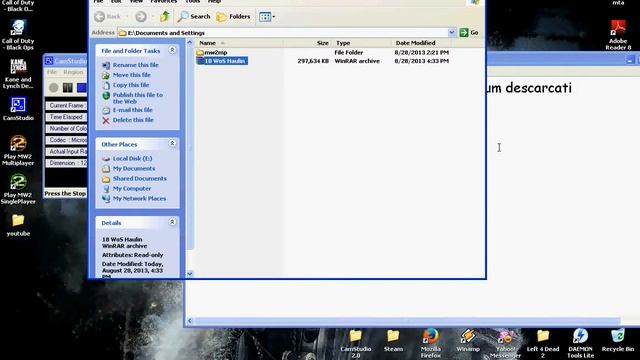Sort by the Name column header

238,43
